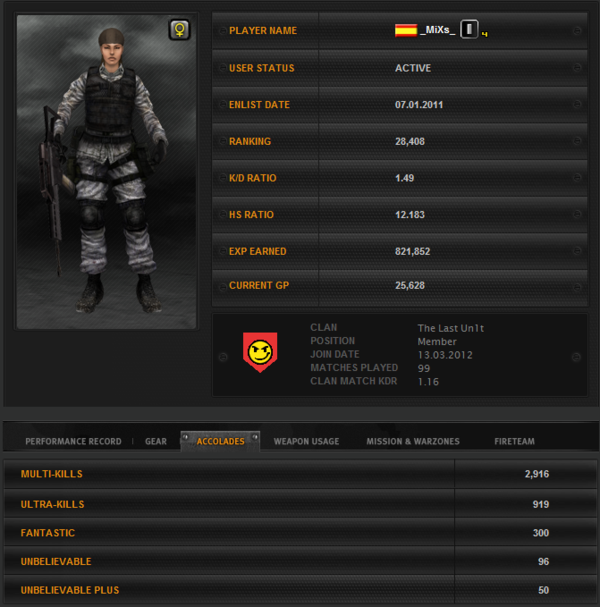Click the MATCHES PLAYED clan label
Viewport: 600px width, 607px height.
(354, 367)
